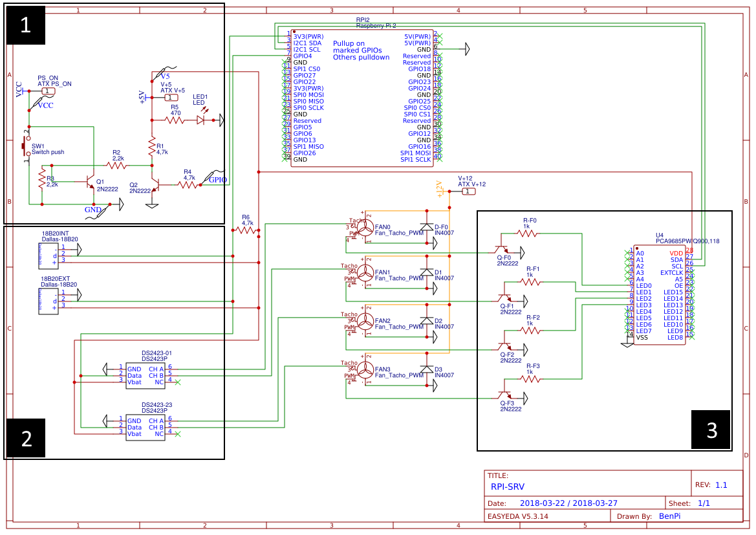Click the region 3 number label
756x535 pixels.
tap(711, 430)
